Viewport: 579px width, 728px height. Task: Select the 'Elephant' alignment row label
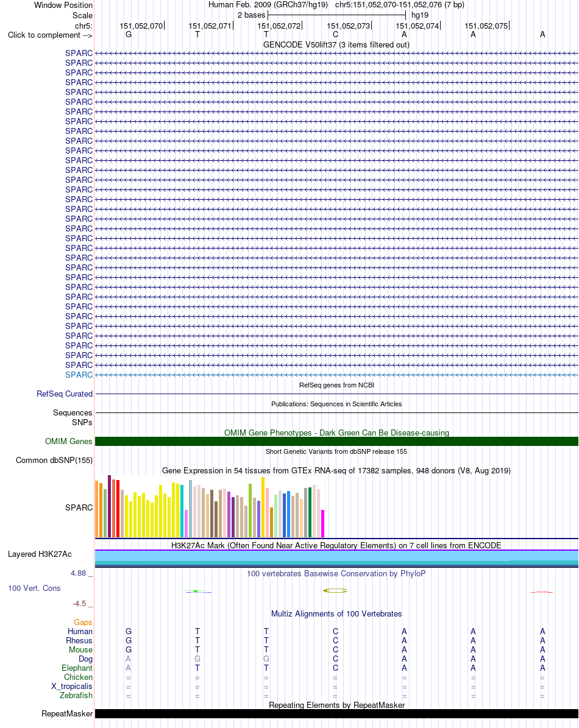[x=77, y=668]
